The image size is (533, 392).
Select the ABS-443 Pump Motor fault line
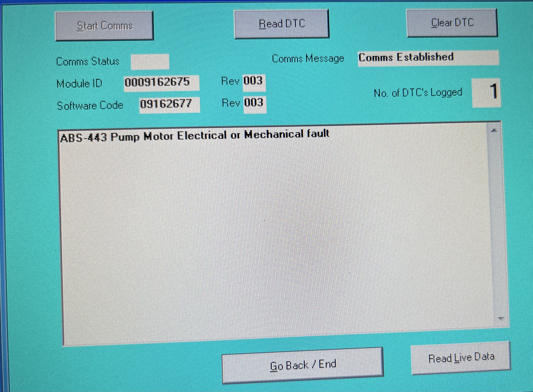click(x=195, y=136)
